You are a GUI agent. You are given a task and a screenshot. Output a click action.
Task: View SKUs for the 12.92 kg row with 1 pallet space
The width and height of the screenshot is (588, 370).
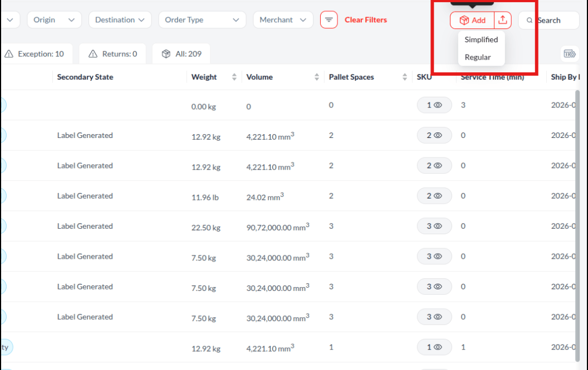tap(434, 347)
